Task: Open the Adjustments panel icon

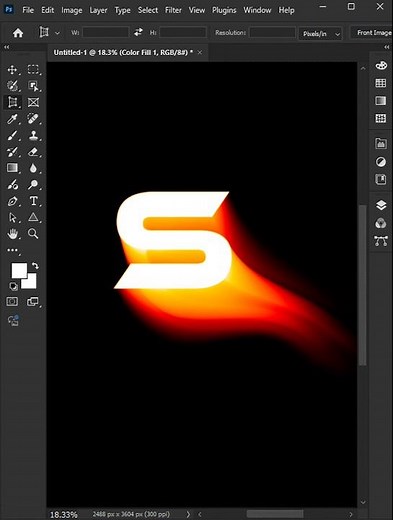Action: (x=381, y=162)
